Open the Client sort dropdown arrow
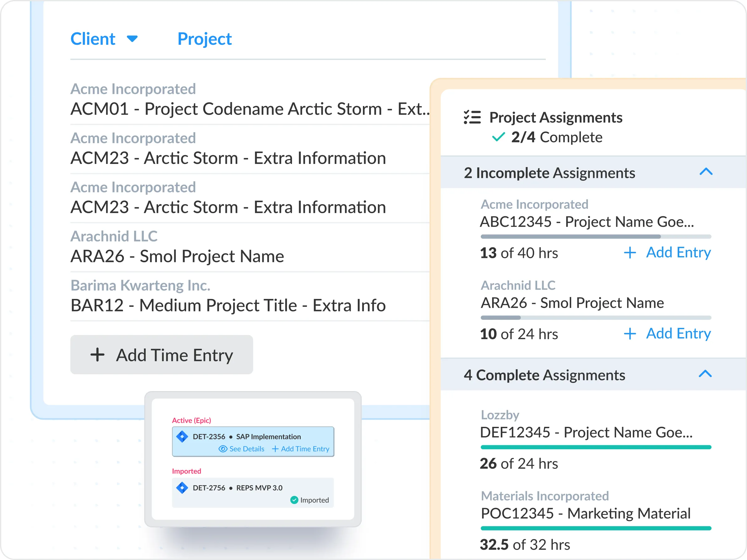Image resolution: width=747 pixels, height=560 pixels. tap(132, 39)
